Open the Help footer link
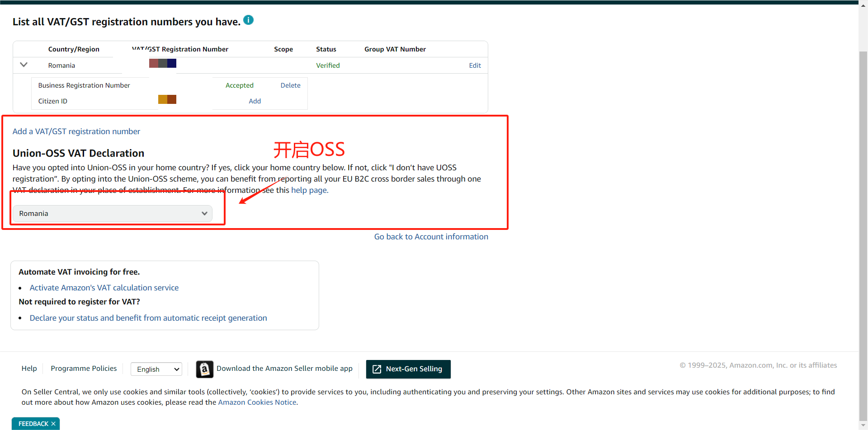Screen dimensions: 868x430 tap(29, 369)
